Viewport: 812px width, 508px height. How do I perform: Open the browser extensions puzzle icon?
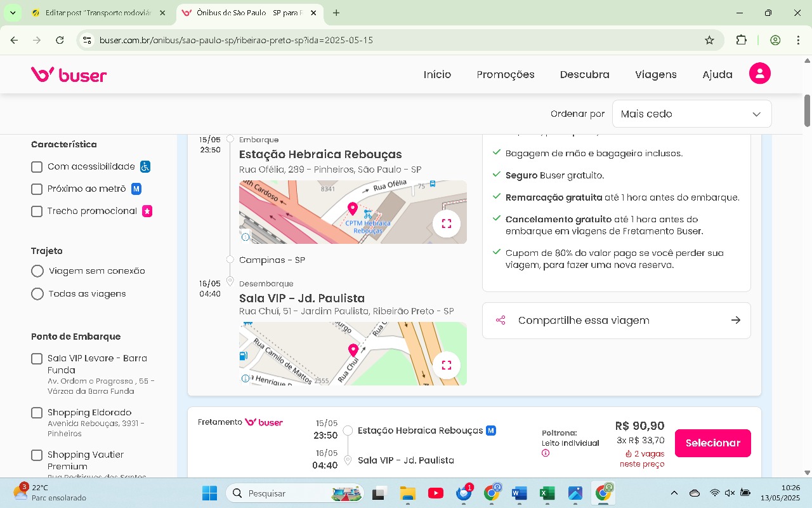point(741,40)
